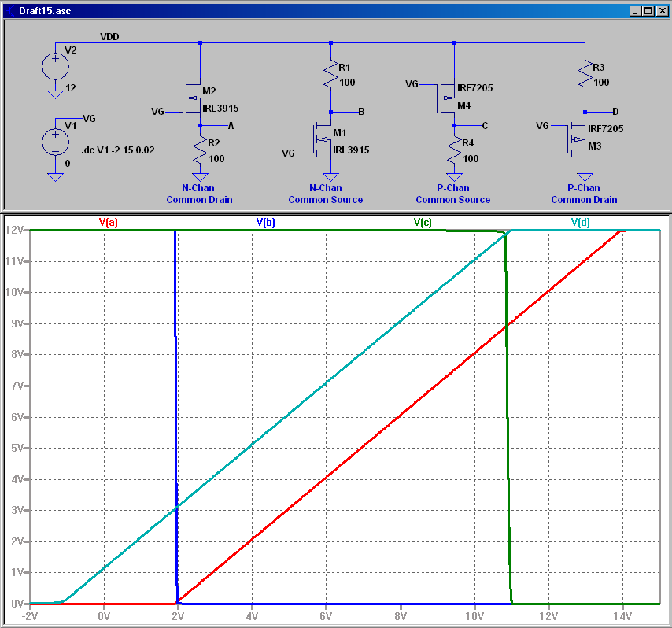Click the V1 value 0
The width and height of the screenshot is (672, 628).
(68, 164)
